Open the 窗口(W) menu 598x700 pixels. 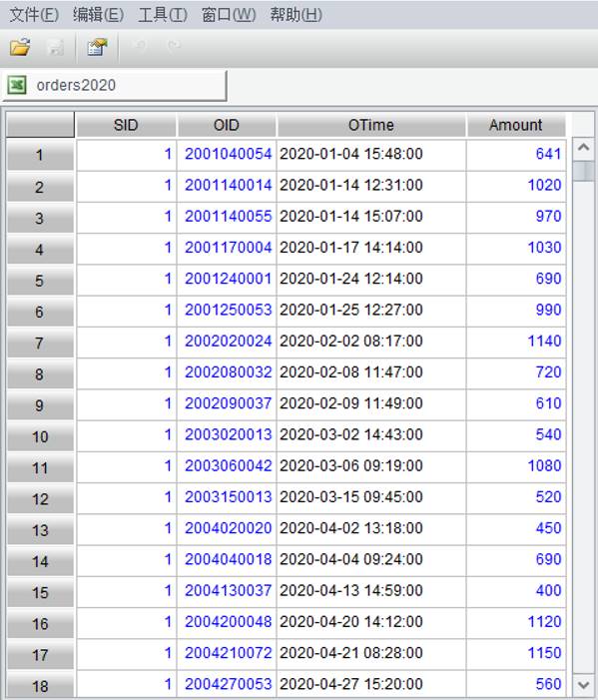click(229, 15)
